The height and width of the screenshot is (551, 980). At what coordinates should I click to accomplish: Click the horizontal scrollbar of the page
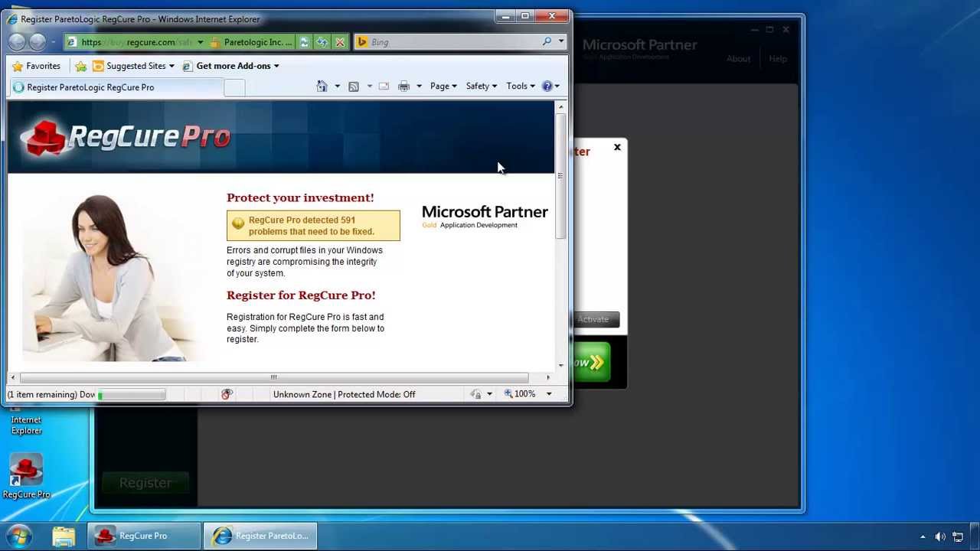point(274,377)
